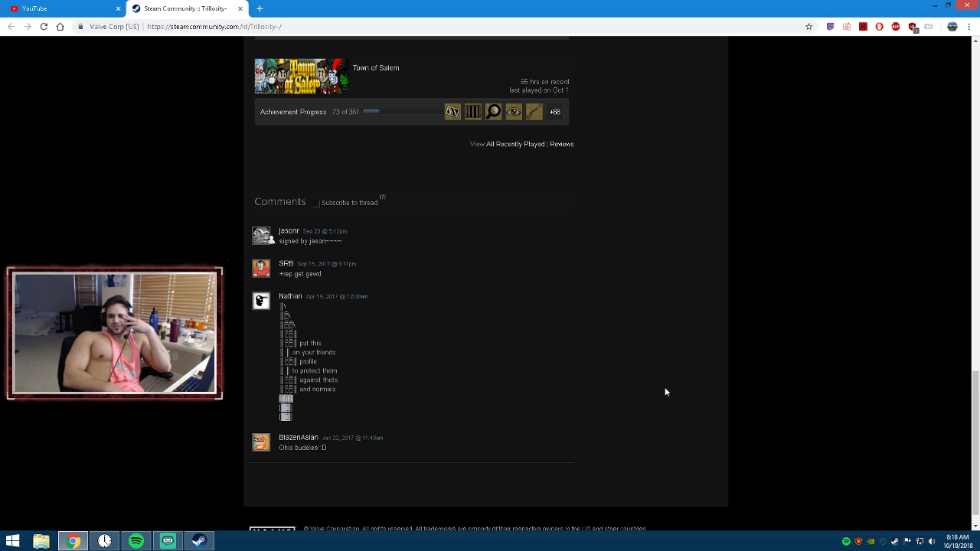Click the Steam system tray icon
This screenshot has width=980, height=551.
click(895, 541)
